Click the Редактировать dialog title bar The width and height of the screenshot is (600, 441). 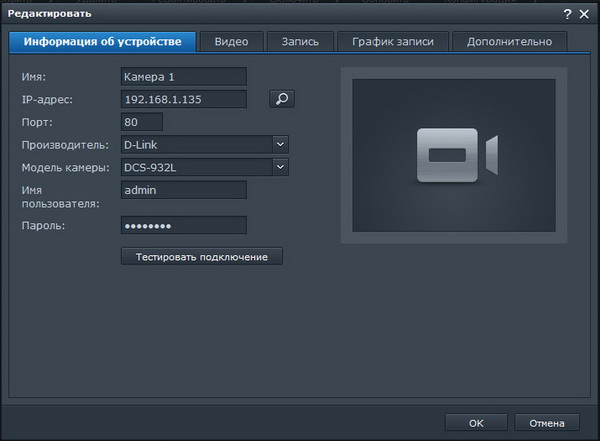click(250, 14)
